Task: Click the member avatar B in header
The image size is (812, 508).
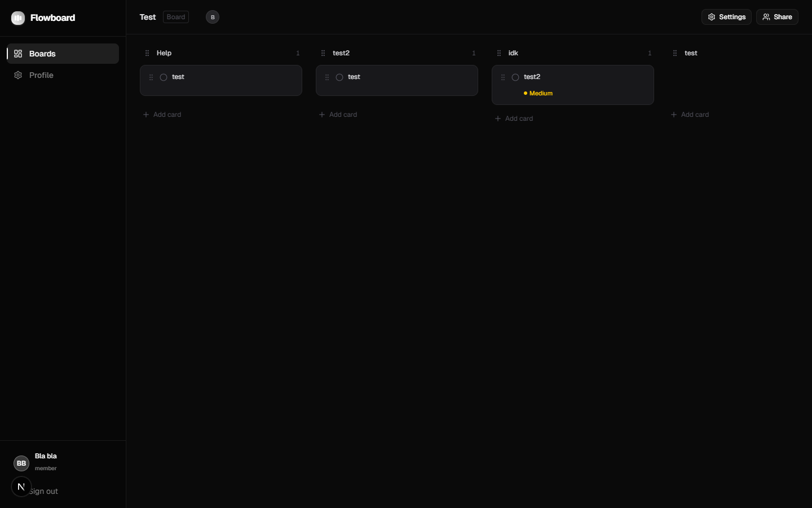Action: [x=213, y=17]
